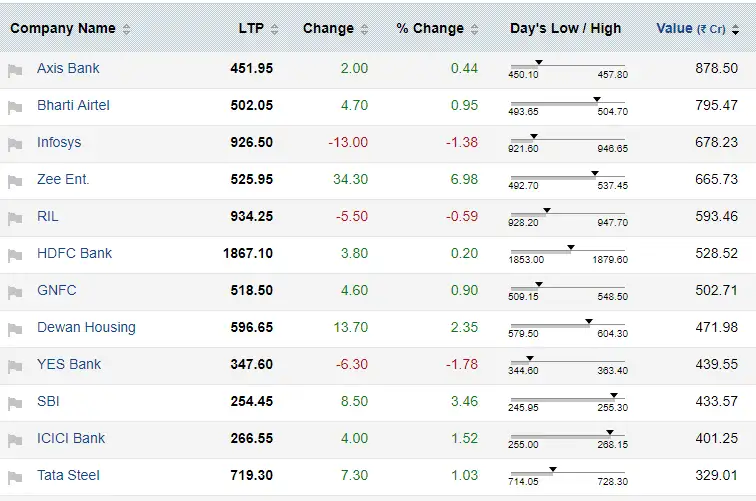The image size is (756, 501).
Task: Open the YES Bank stock page
Action: [x=69, y=365]
